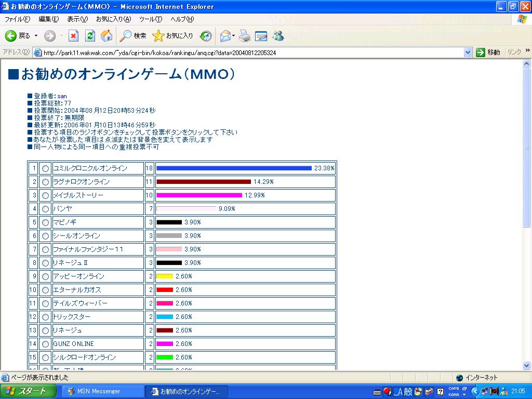Click the IME keyboard icon in the taskbar
This screenshot has width=532, height=399.
coord(377,392)
